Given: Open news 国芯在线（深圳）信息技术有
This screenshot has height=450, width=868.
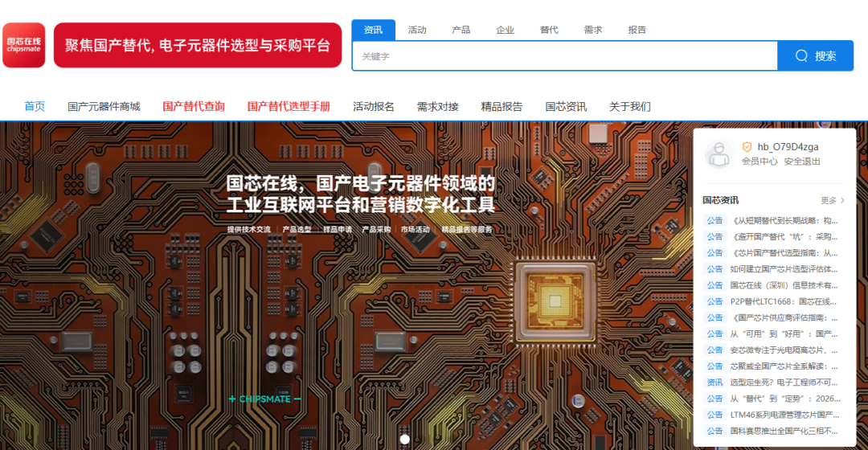Looking at the screenshot, I should pos(784,285).
